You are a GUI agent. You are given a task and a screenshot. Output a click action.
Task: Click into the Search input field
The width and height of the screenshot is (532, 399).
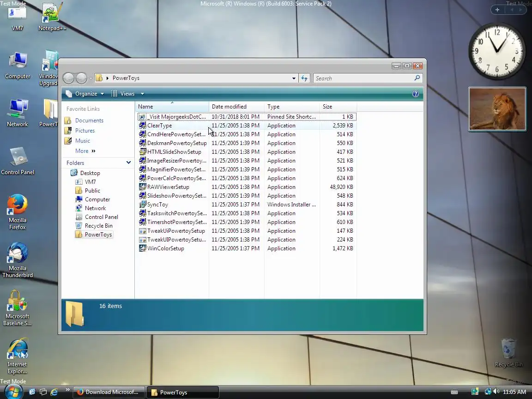(x=363, y=79)
